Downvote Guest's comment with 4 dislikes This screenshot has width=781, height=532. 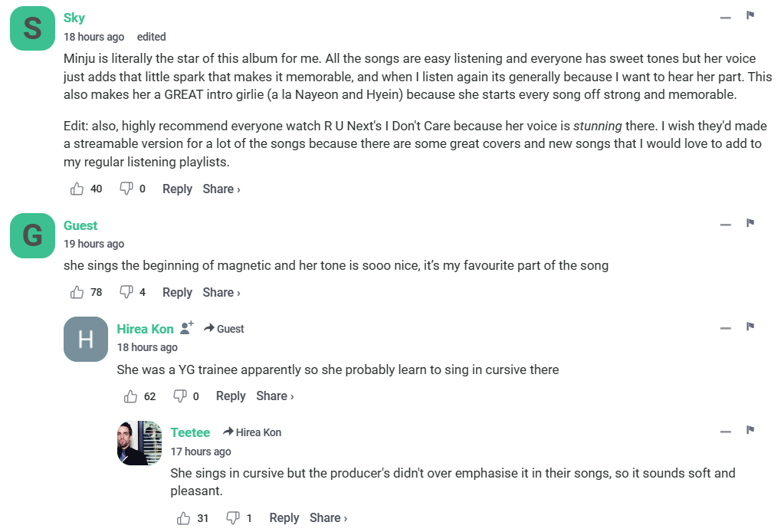click(126, 292)
